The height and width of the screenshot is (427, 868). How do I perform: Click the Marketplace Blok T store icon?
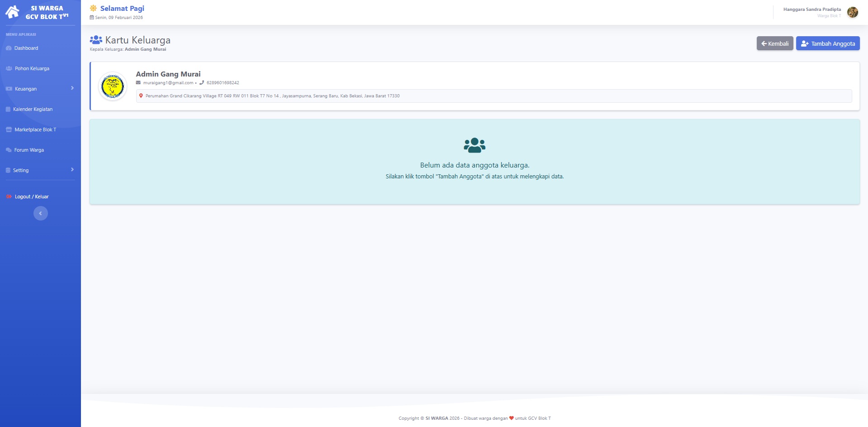tap(9, 130)
